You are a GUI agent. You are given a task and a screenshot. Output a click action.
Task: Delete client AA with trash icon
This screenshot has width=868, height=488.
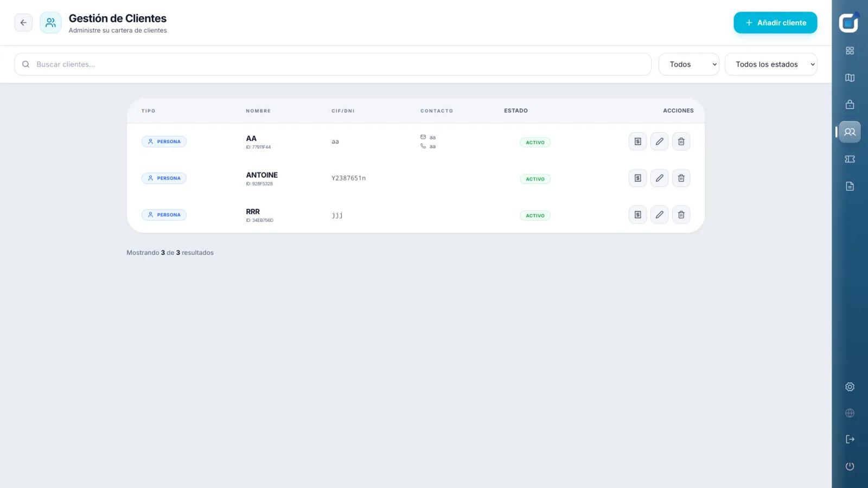681,142
